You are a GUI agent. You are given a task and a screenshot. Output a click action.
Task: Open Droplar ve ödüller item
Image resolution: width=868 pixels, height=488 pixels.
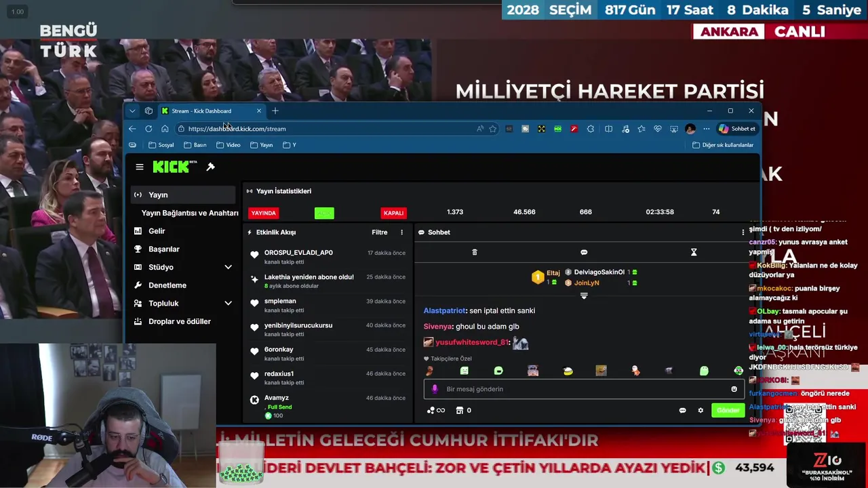pyautogui.click(x=183, y=321)
